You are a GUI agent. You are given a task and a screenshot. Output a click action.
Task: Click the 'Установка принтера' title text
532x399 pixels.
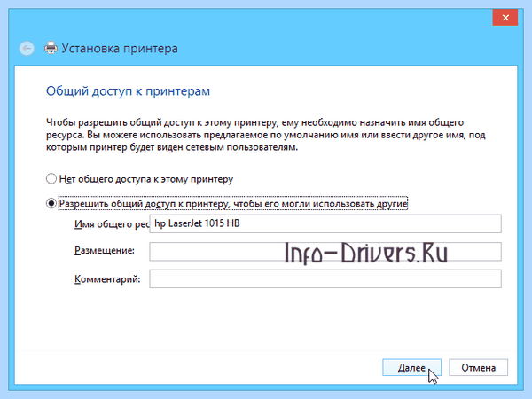120,49
